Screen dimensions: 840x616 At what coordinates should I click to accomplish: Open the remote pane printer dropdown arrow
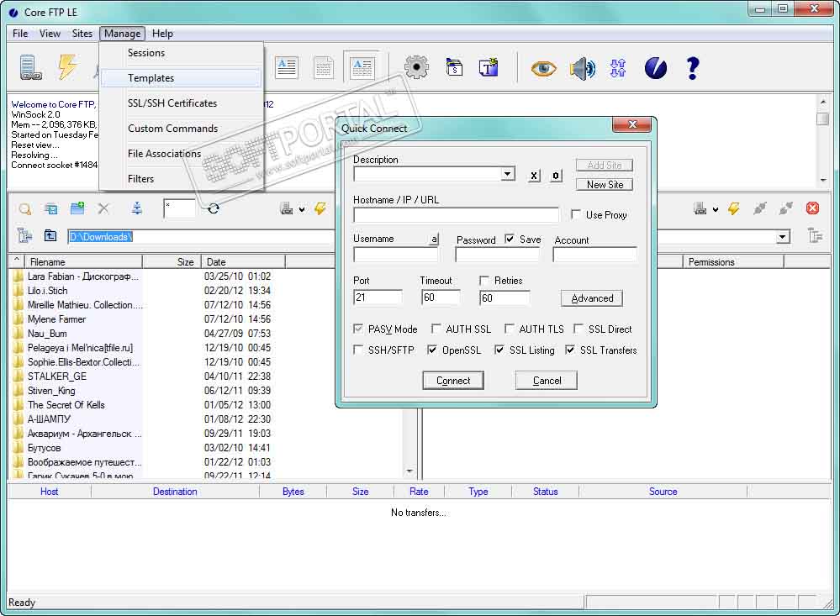(x=716, y=209)
